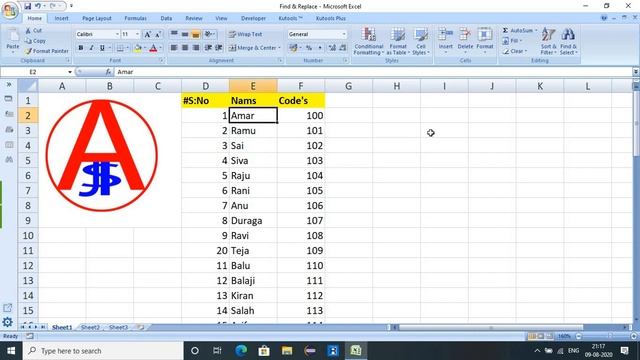Toggle Bold formatting

coord(81,48)
